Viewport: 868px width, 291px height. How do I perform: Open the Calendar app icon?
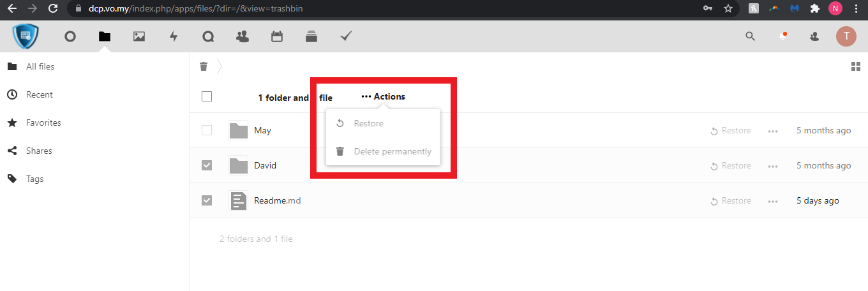click(277, 37)
